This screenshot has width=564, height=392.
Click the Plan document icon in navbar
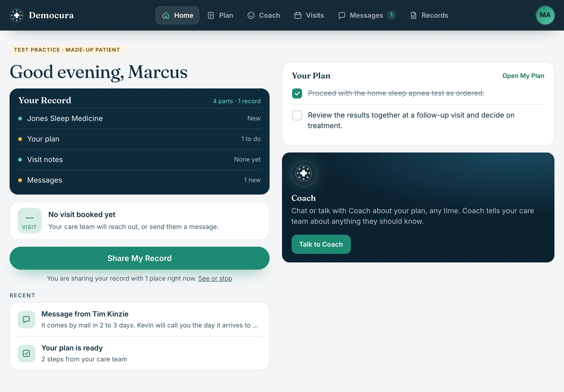(211, 16)
